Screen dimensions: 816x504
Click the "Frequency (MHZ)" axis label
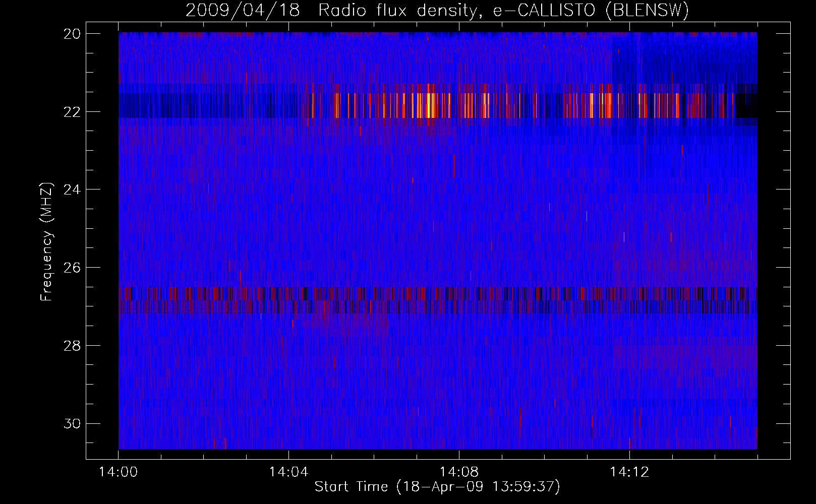pos(46,242)
